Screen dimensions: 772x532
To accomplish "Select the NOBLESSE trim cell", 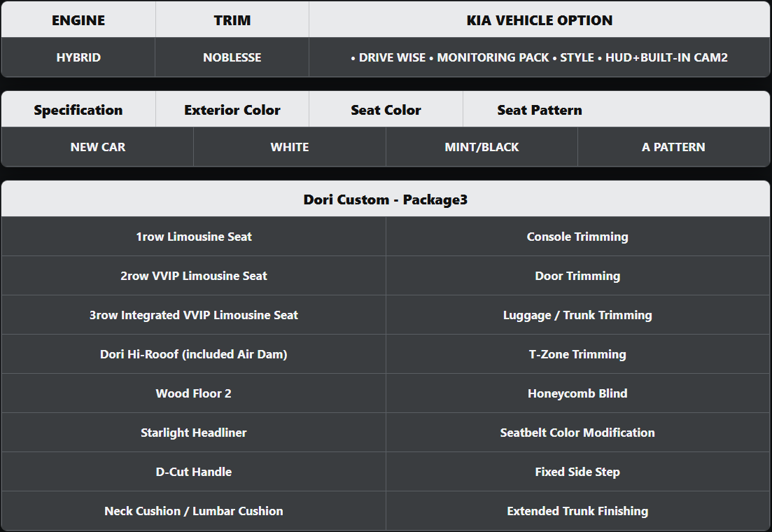I will point(232,57).
